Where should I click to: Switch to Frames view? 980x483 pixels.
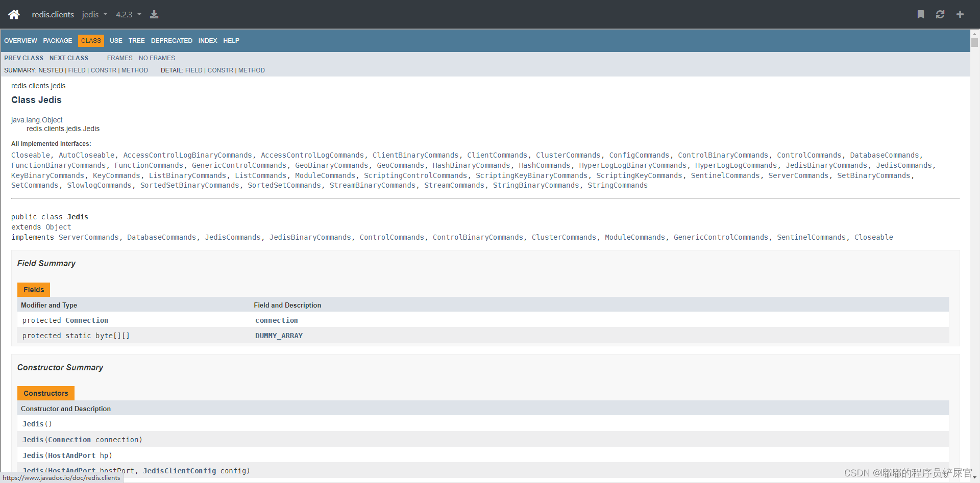[x=120, y=58]
